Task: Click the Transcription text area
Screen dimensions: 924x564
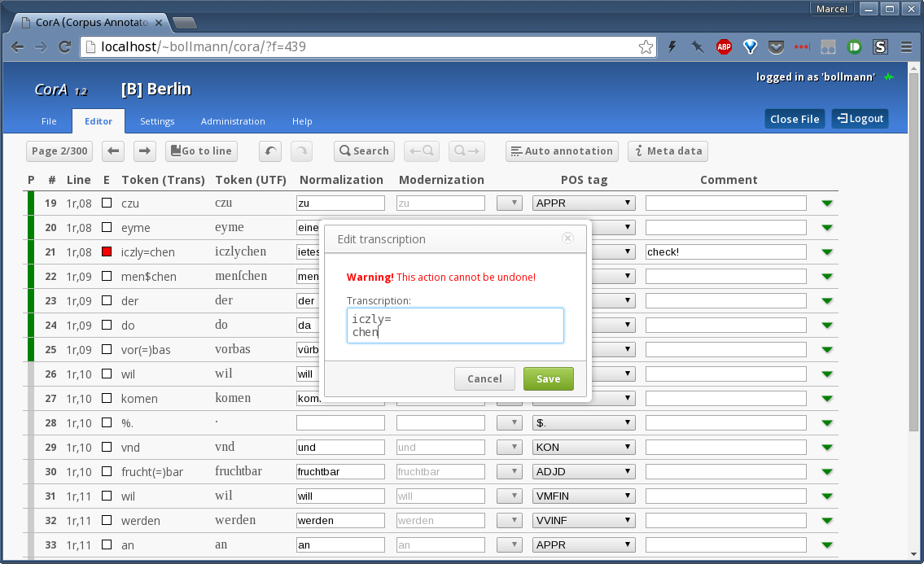Action: click(x=455, y=326)
